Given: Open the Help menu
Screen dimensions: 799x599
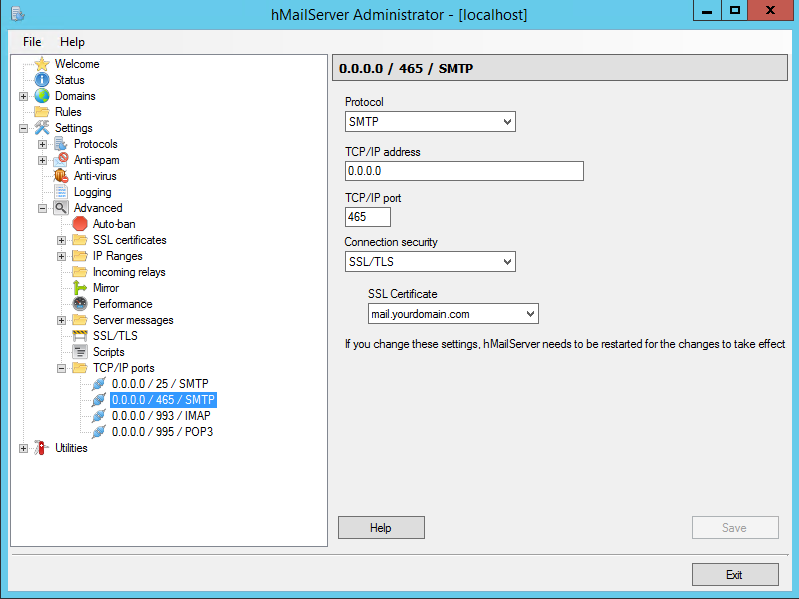Looking at the screenshot, I should 72,42.
